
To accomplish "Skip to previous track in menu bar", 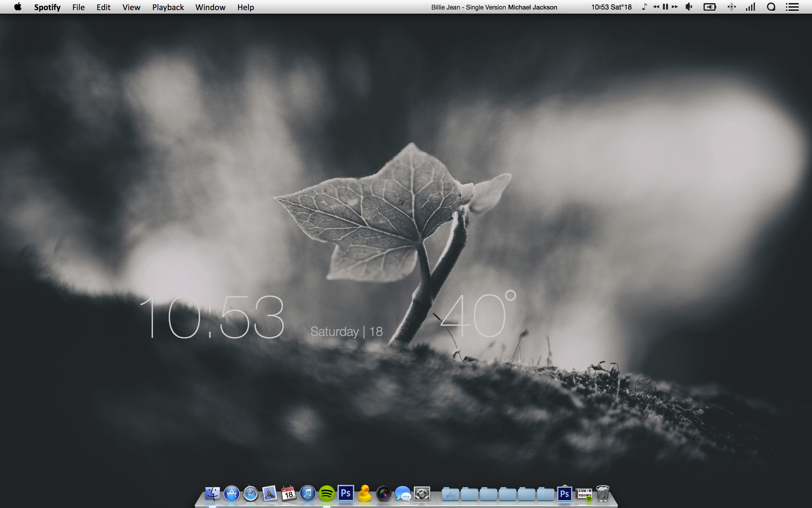I will pos(656,7).
